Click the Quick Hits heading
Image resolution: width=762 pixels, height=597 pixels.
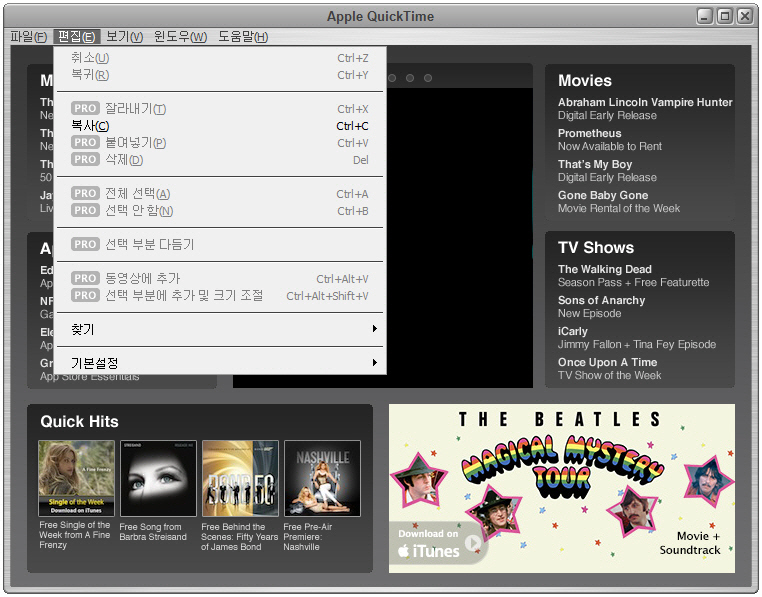click(79, 421)
